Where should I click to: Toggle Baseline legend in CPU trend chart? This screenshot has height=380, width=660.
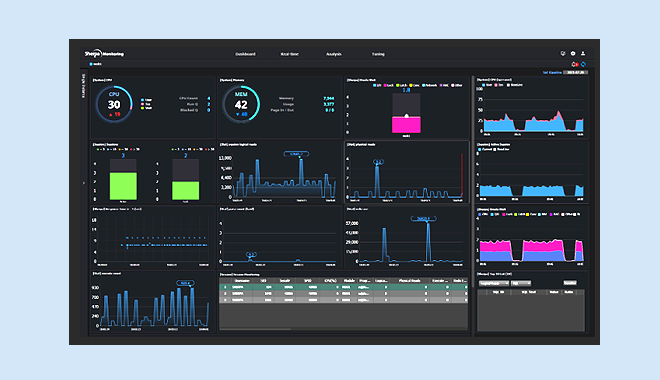point(514,85)
